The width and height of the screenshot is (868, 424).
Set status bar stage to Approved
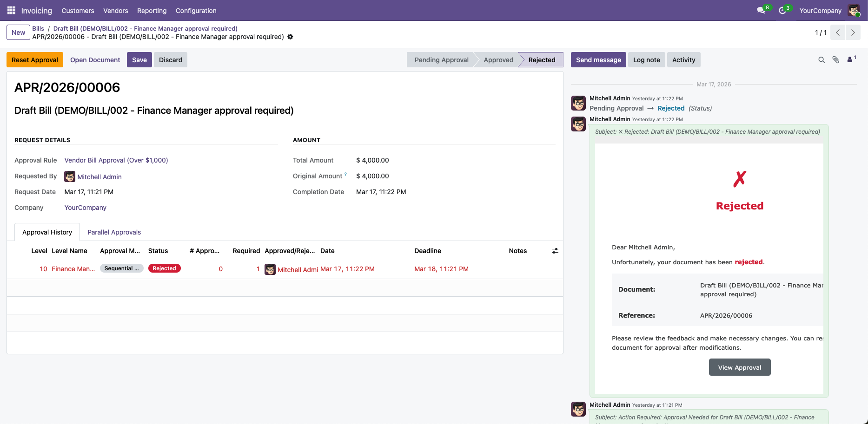pos(498,59)
